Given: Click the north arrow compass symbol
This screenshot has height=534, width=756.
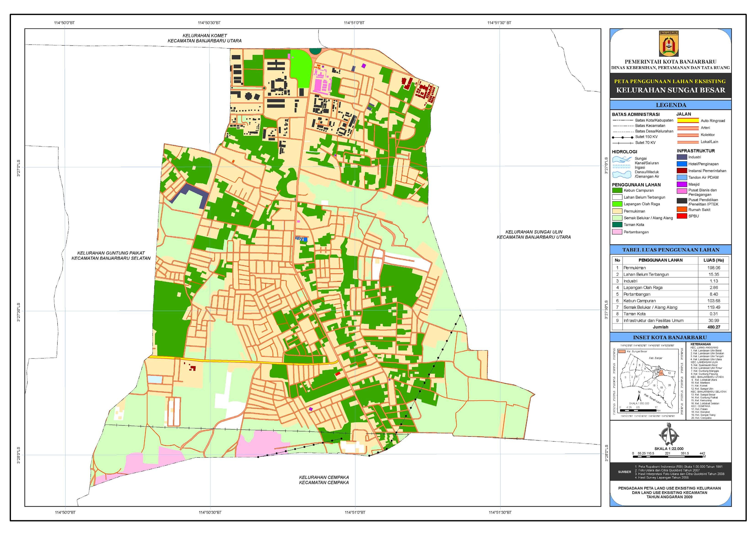Looking at the screenshot, I should [669, 435].
